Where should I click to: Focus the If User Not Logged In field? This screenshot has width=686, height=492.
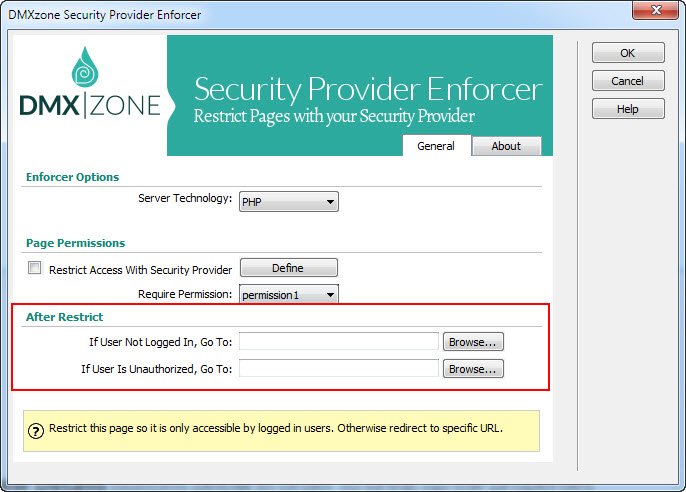[x=339, y=342]
